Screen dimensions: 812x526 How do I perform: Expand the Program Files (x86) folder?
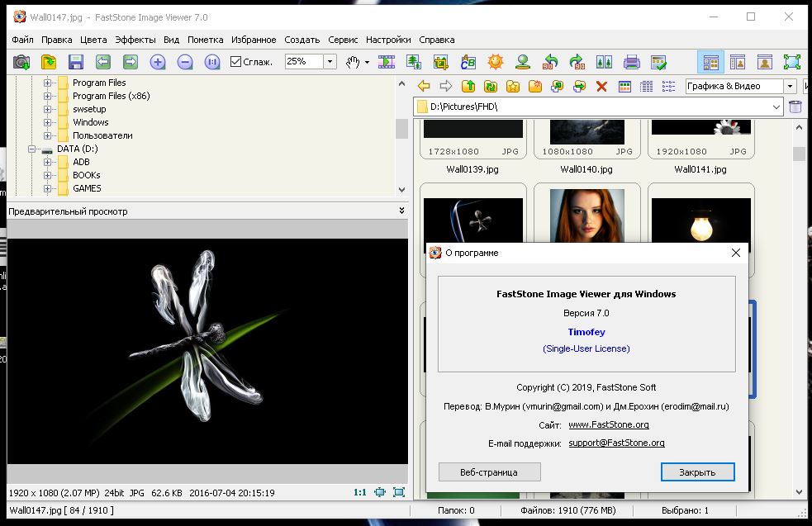click(x=47, y=96)
